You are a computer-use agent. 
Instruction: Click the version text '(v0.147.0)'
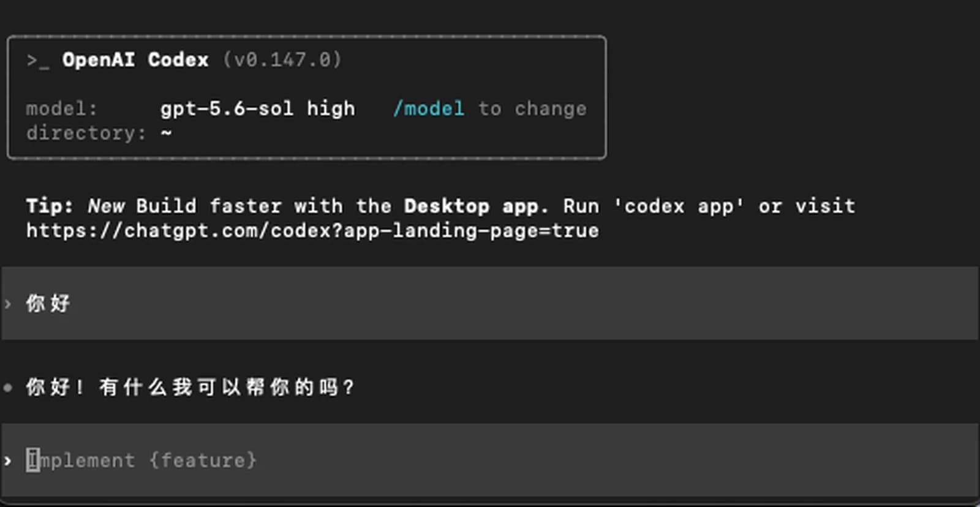(x=282, y=59)
